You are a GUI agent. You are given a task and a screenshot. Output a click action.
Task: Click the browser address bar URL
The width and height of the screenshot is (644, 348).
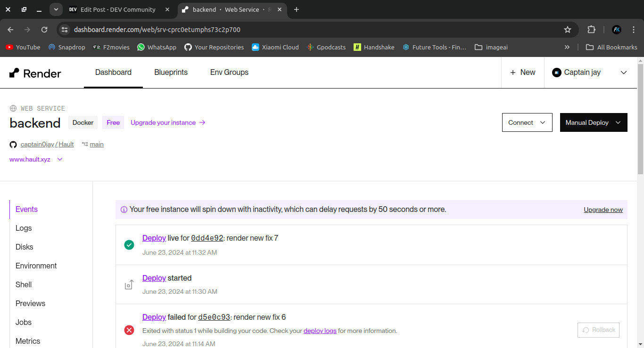pyautogui.click(x=157, y=30)
